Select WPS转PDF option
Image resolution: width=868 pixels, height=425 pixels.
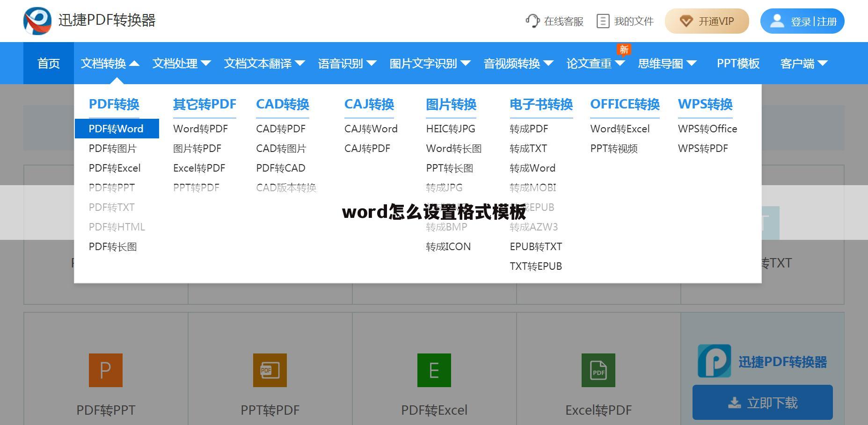tap(703, 148)
